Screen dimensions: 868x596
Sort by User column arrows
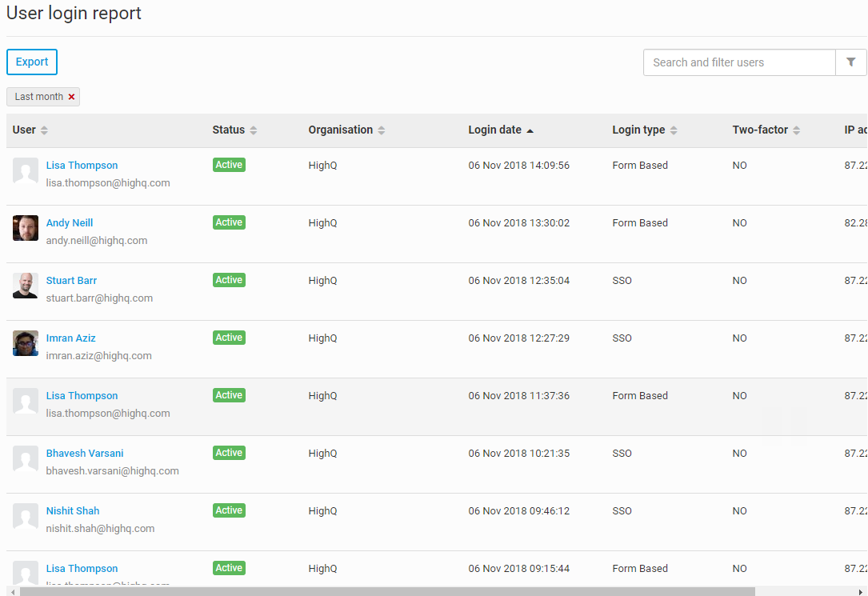click(45, 130)
